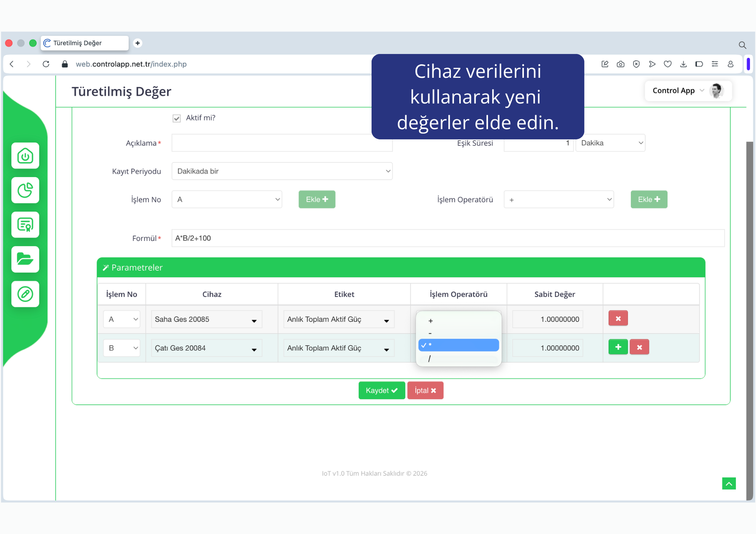This screenshot has height=534, width=756.
Task: Open the pencil edit sidebar icon
Action: tap(25, 294)
